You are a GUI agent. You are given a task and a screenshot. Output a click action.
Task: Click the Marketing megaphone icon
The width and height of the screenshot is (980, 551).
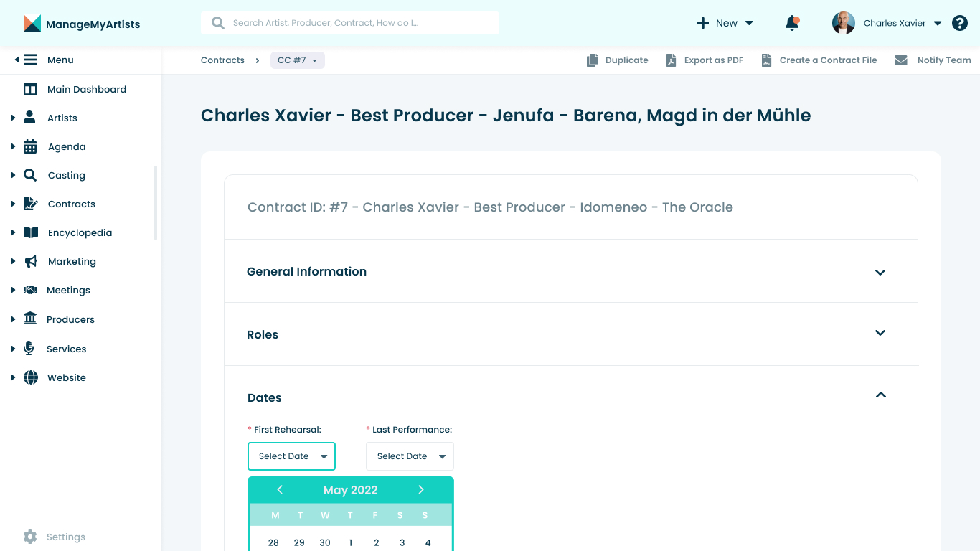(x=30, y=262)
